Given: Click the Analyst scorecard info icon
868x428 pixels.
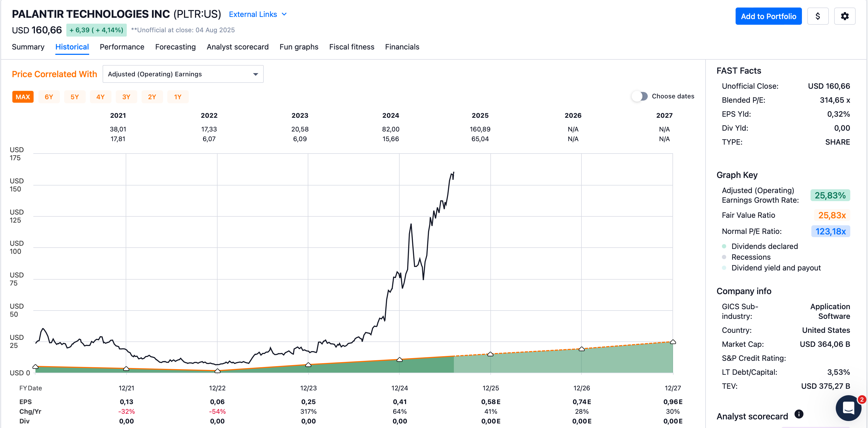Looking at the screenshot, I should pos(799,414).
